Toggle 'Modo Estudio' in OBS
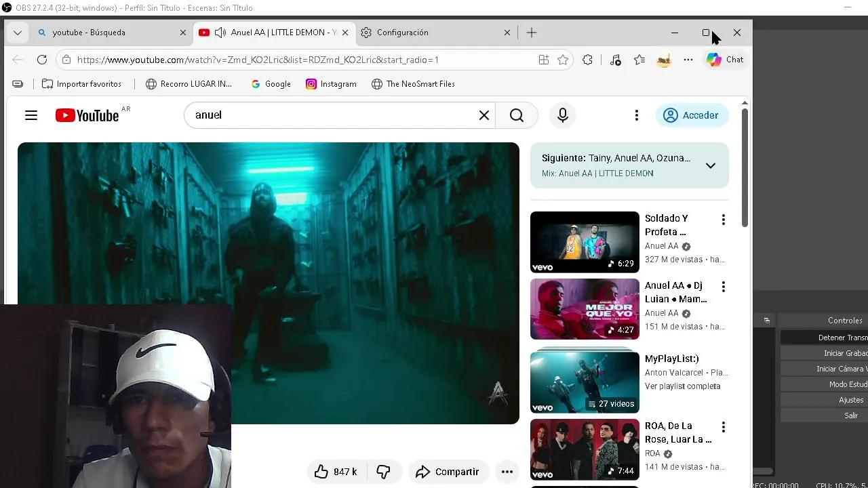 824,384
